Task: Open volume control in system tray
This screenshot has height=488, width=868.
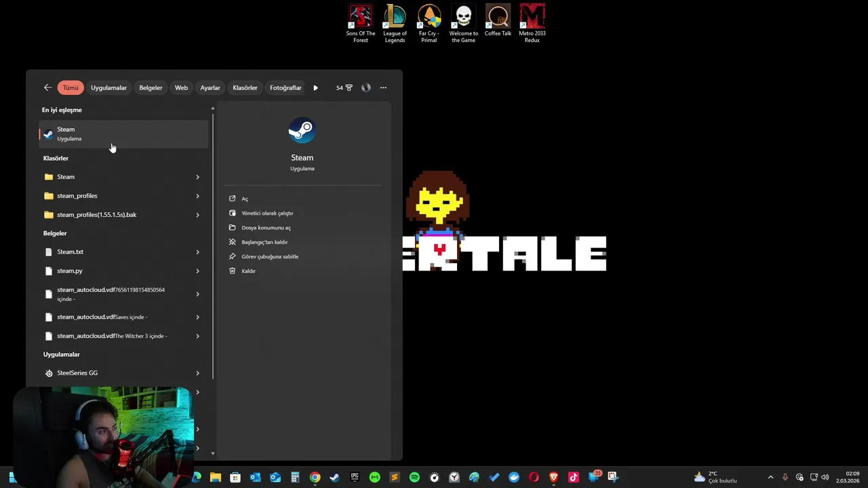Action: click(x=825, y=477)
